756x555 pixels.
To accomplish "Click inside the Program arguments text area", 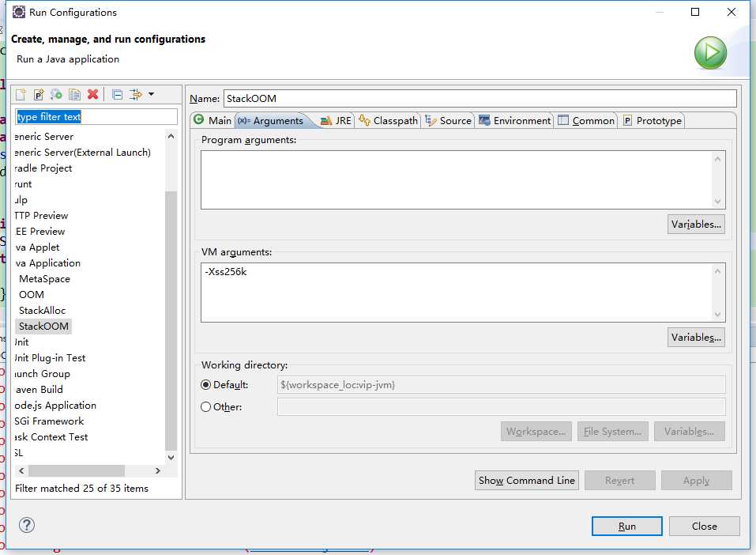I will [x=457, y=179].
